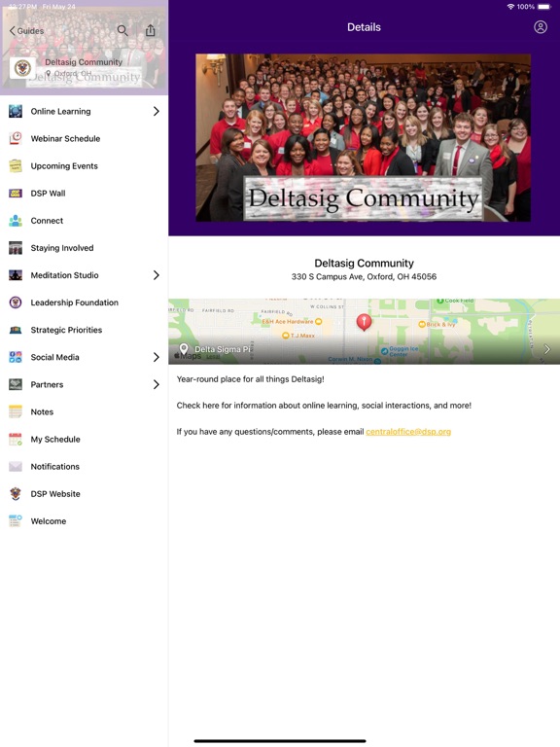560x747 pixels.
Task: Click the DSP Wall icon
Action: [x=16, y=194]
